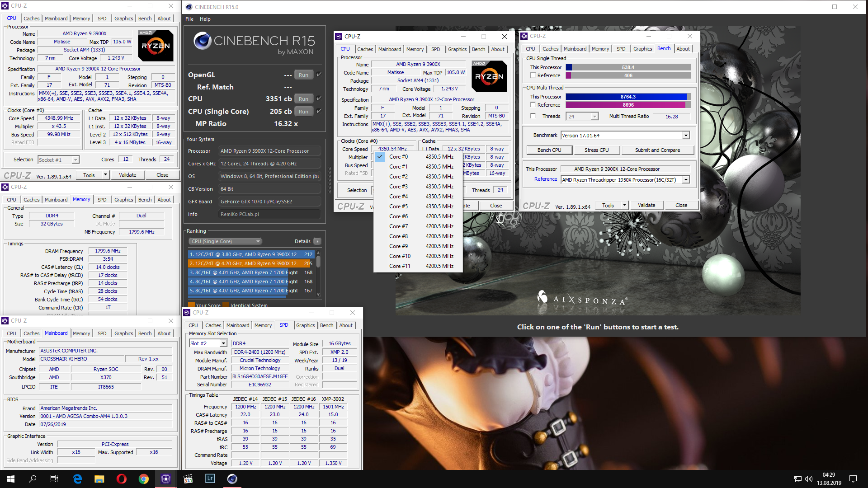Open the Reference processor dropdown

[686, 180]
